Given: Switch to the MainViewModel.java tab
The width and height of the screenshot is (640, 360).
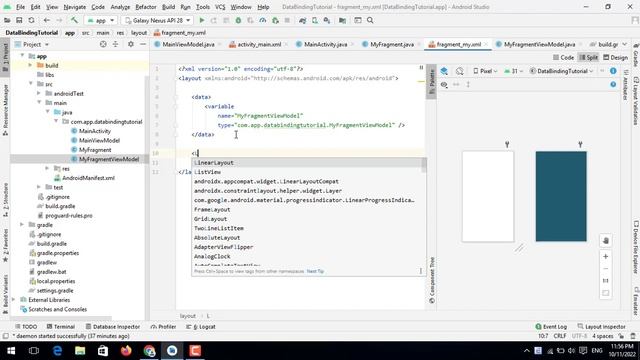Looking at the screenshot, I should pos(188,44).
